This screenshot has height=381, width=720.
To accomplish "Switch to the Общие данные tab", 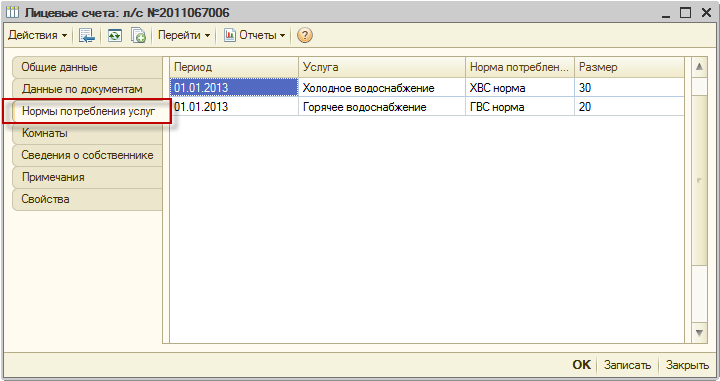I will 87,67.
